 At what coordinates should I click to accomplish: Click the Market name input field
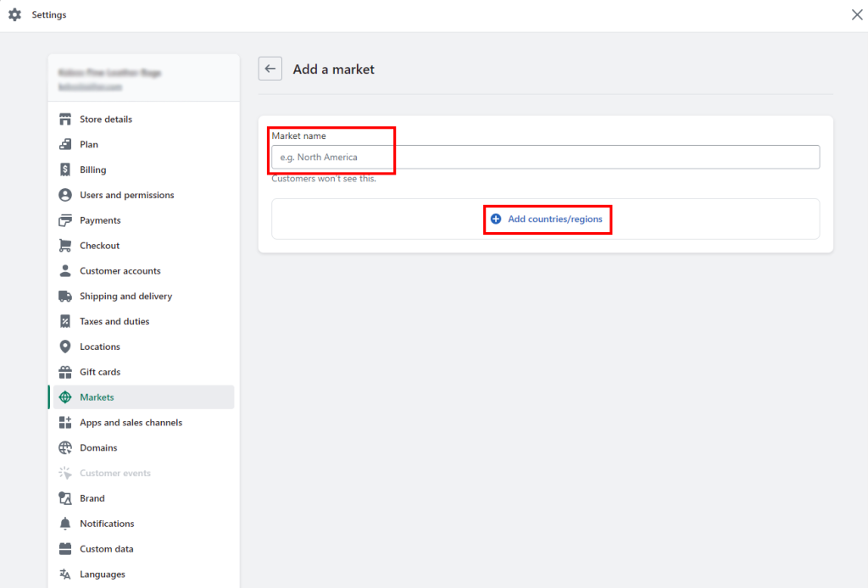545,157
